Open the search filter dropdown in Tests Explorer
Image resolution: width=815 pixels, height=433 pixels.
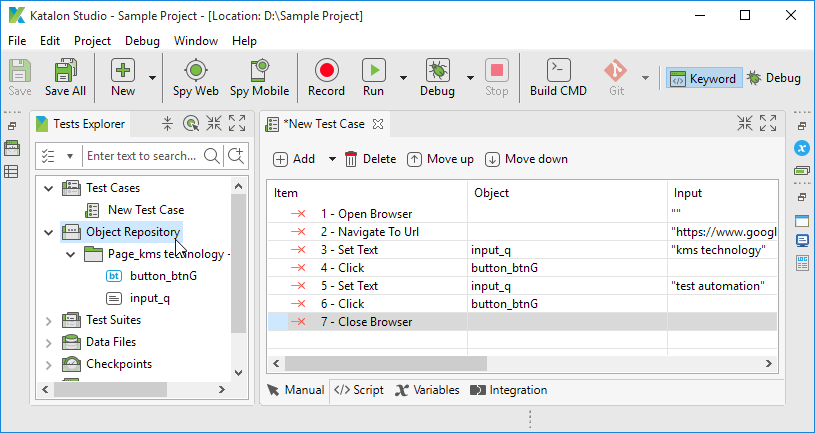70,156
